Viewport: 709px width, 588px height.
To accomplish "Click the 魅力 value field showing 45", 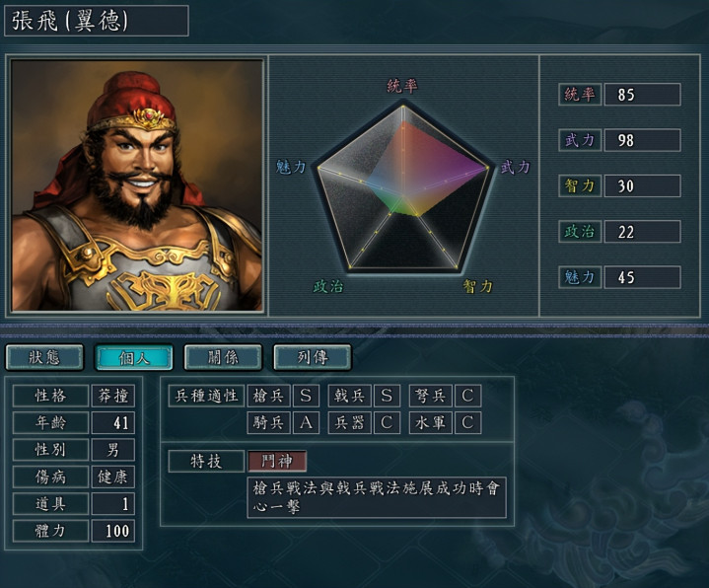I will (x=642, y=277).
